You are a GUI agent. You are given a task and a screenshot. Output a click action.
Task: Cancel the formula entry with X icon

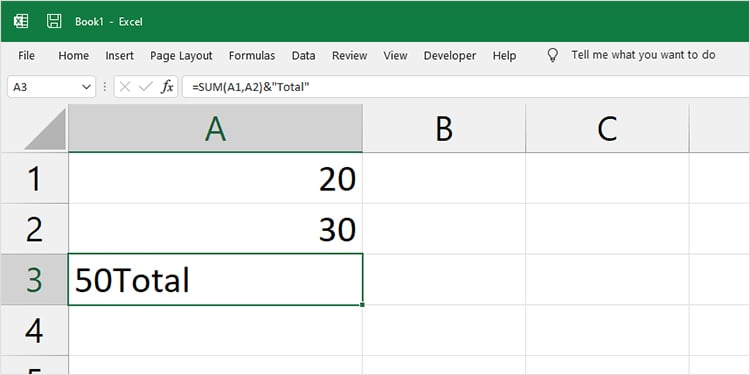coord(125,87)
